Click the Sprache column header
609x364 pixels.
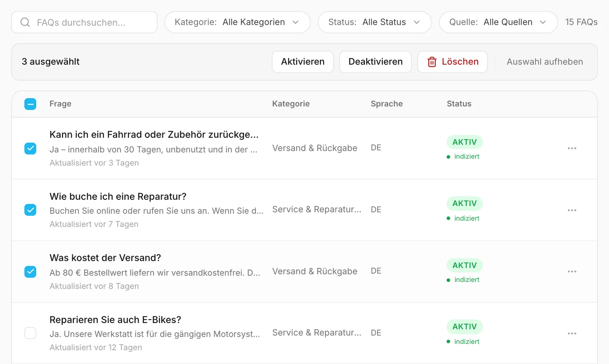(x=387, y=104)
